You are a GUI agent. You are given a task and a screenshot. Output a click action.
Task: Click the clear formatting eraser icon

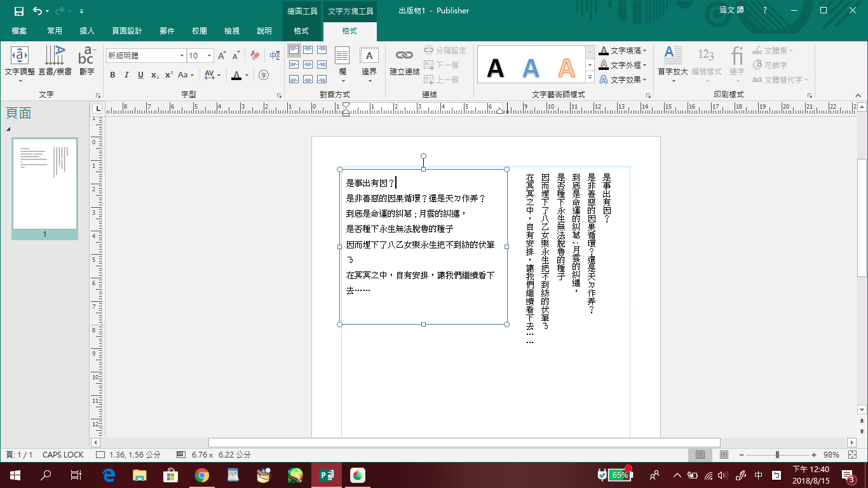coord(255,56)
